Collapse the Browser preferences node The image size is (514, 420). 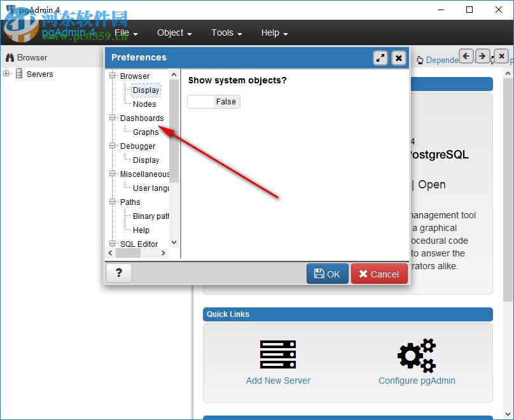[113, 76]
